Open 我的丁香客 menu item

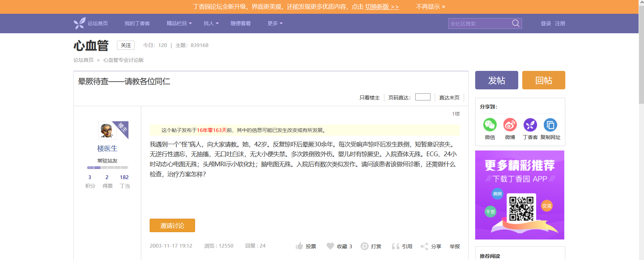coord(137,23)
